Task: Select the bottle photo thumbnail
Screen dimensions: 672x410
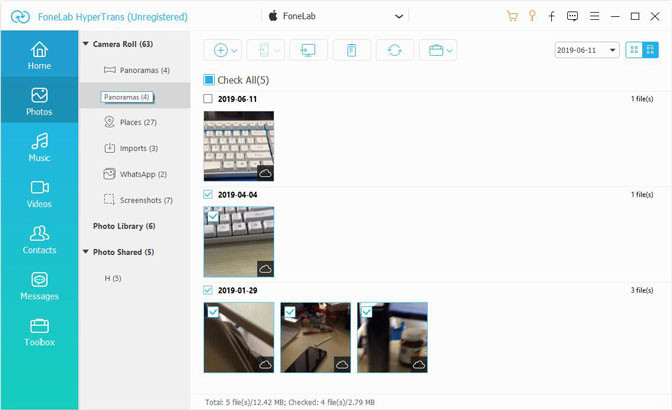Action: point(392,338)
